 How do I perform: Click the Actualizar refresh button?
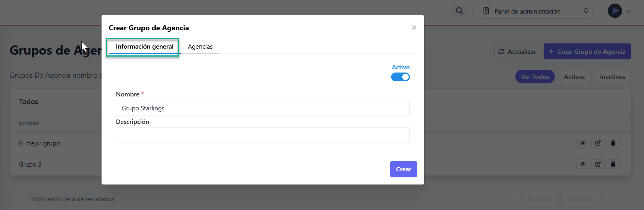point(517,52)
